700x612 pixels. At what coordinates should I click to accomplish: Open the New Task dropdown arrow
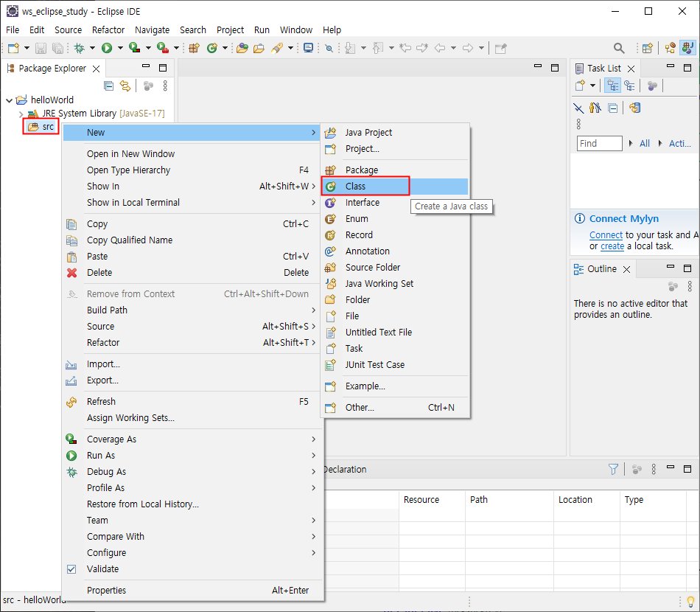593,86
